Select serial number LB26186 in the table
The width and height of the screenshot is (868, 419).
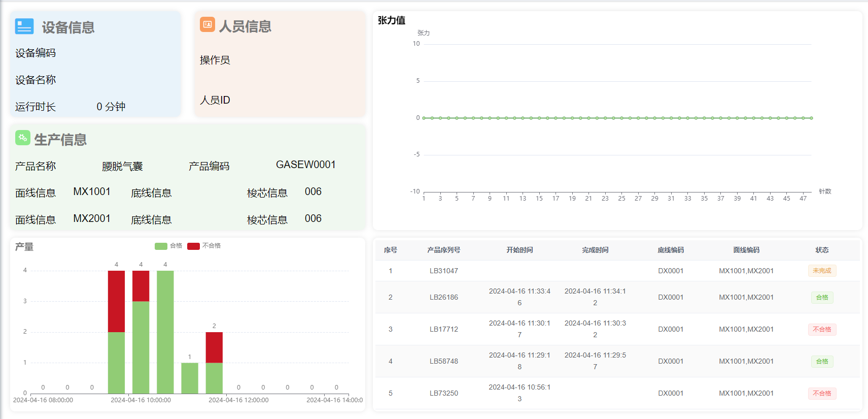click(x=443, y=298)
